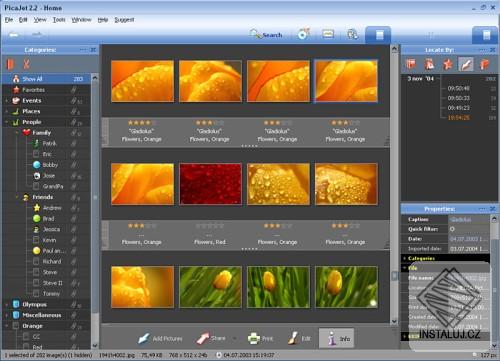
Task: Click the highlighted 10:54:26 time entry
Action: click(x=459, y=118)
